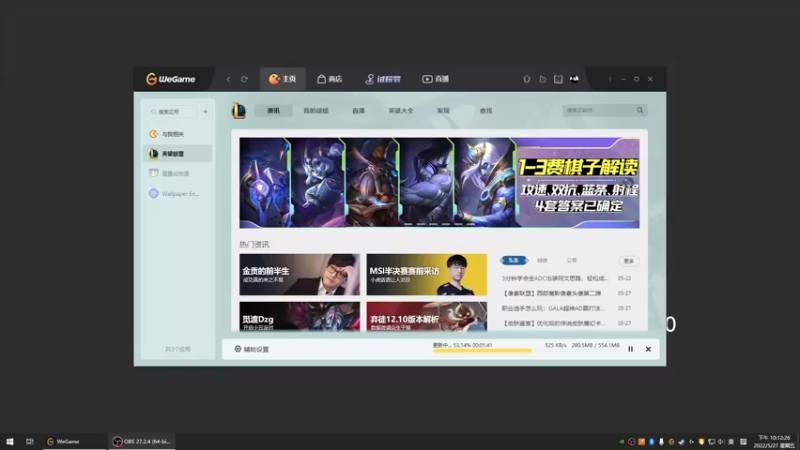Open the 西部魔影 avatar news link
Viewport: 800px width, 450px height.
click(552, 293)
